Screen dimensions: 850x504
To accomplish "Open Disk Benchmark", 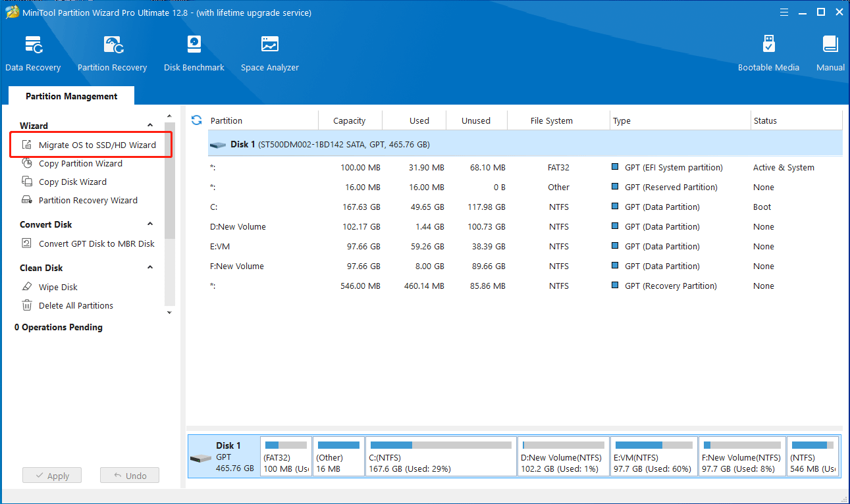I will pos(194,54).
